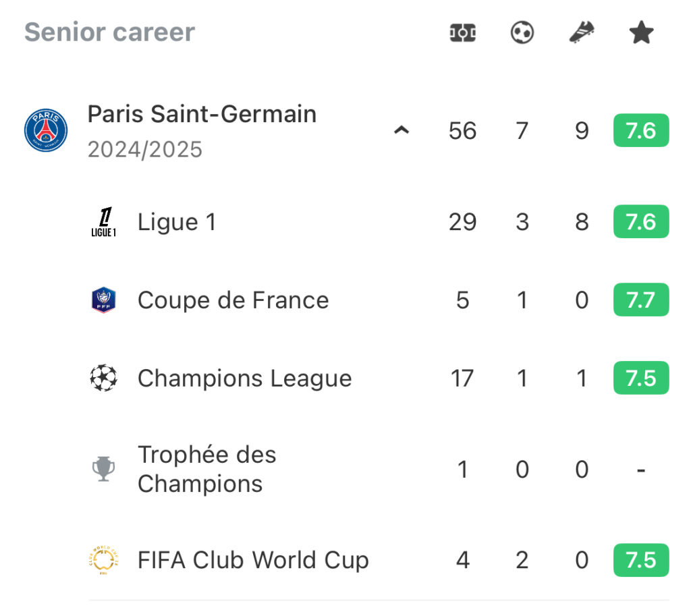Select the Trophée des Champions row text
This screenshot has width=691, height=616.
[207, 470]
